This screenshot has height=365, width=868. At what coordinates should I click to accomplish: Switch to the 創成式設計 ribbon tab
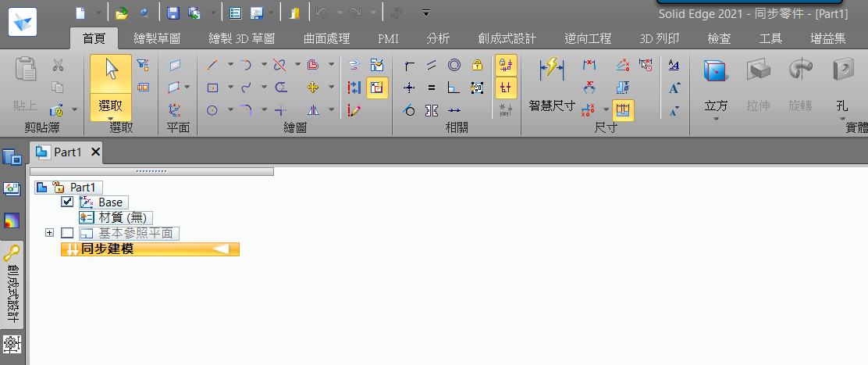pos(507,39)
